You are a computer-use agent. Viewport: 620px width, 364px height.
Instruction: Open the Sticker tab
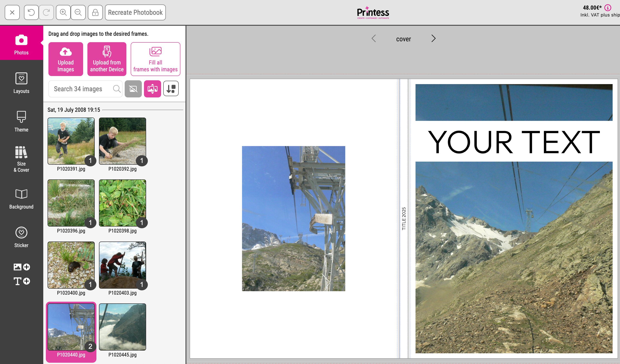[21, 237]
